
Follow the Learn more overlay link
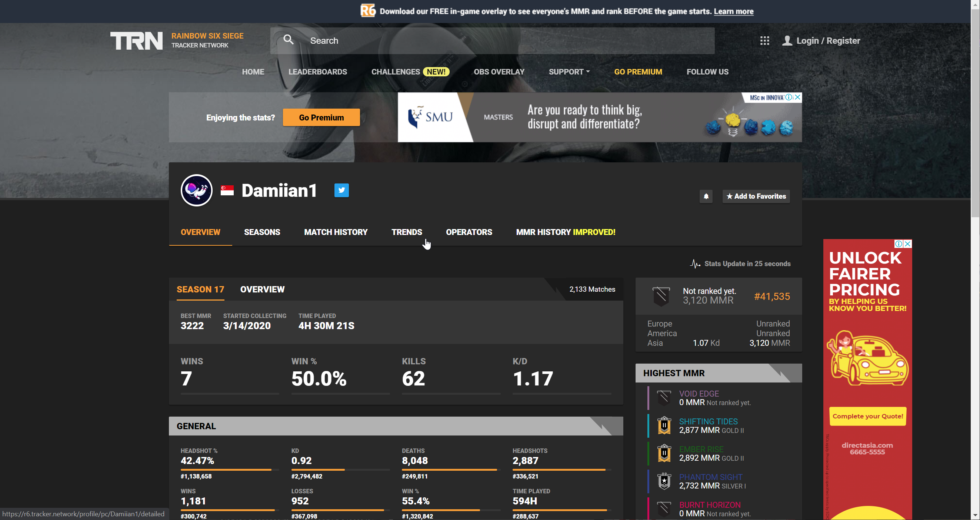(x=733, y=11)
